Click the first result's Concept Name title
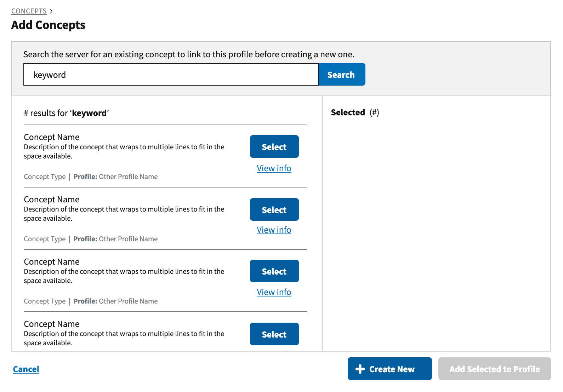This screenshot has width=563, height=392. click(52, 137)
